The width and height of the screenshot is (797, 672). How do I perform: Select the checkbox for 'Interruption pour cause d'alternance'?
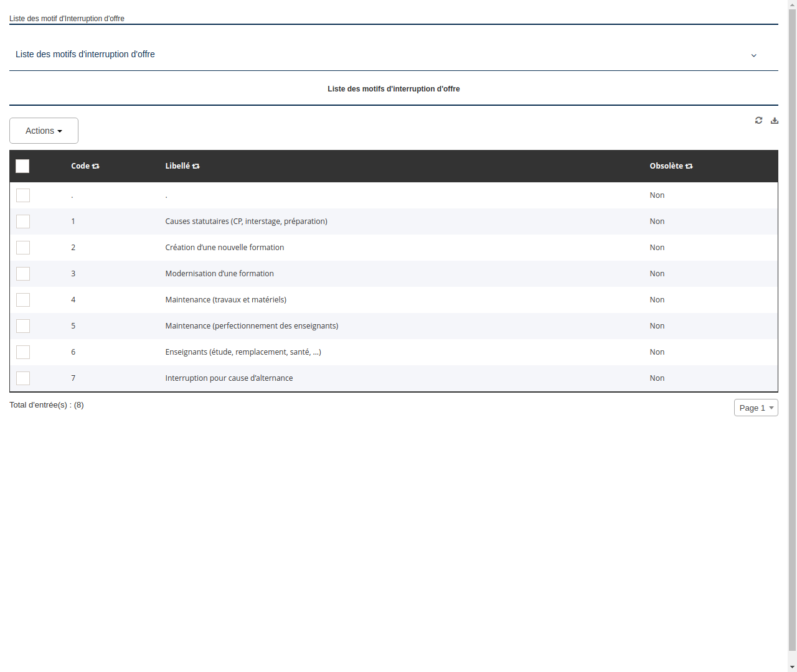(x=23, y=378)
